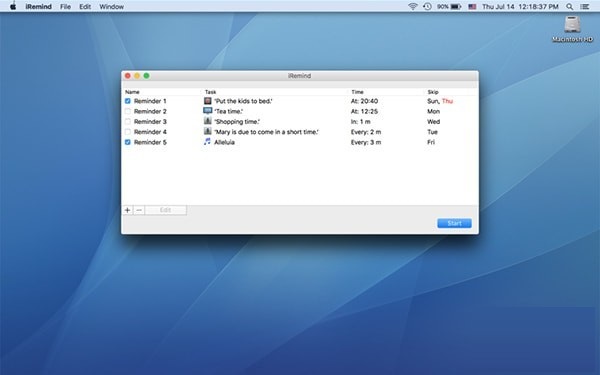Enable the Reminder 3 checkbox

[128, 122]
